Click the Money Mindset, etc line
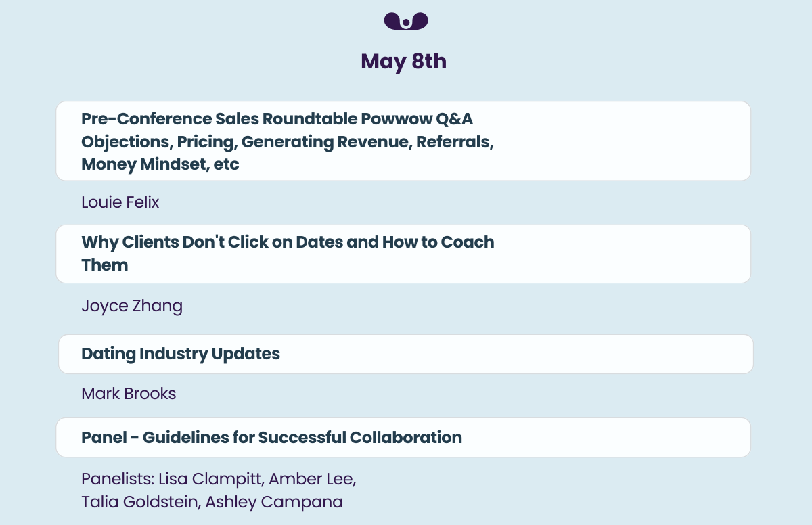 pos(160,164)
